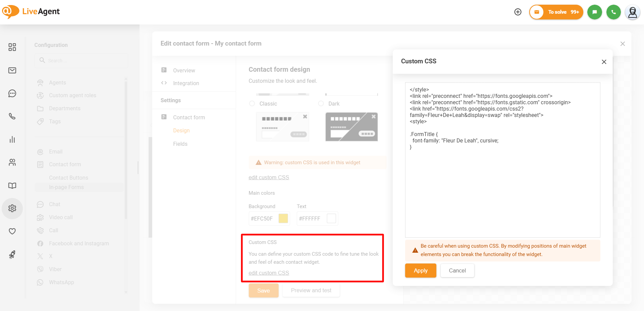Switch to the Overview section
Screen dimensions: 644x311
click(x=184, y=70)
